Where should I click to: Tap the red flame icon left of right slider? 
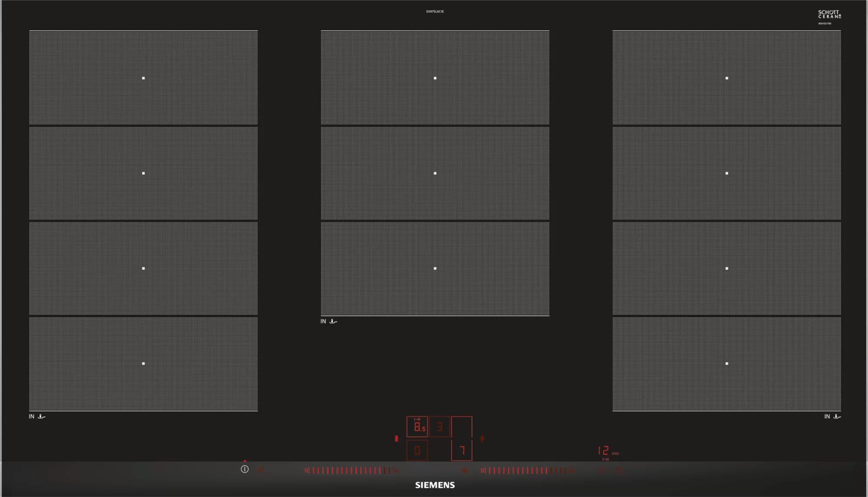(465, 471)
